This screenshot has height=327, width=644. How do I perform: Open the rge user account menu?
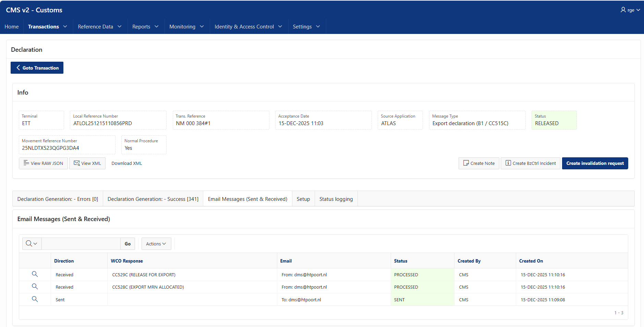(630, 10)
